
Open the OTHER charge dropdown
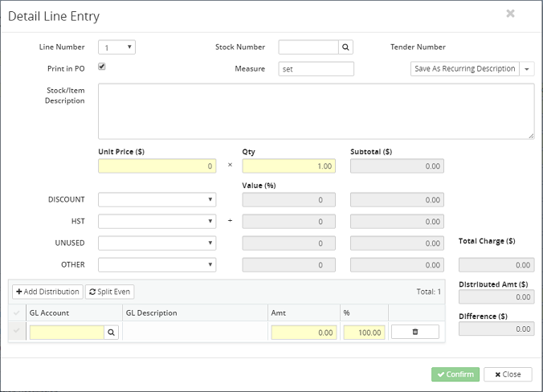(157, 265)
